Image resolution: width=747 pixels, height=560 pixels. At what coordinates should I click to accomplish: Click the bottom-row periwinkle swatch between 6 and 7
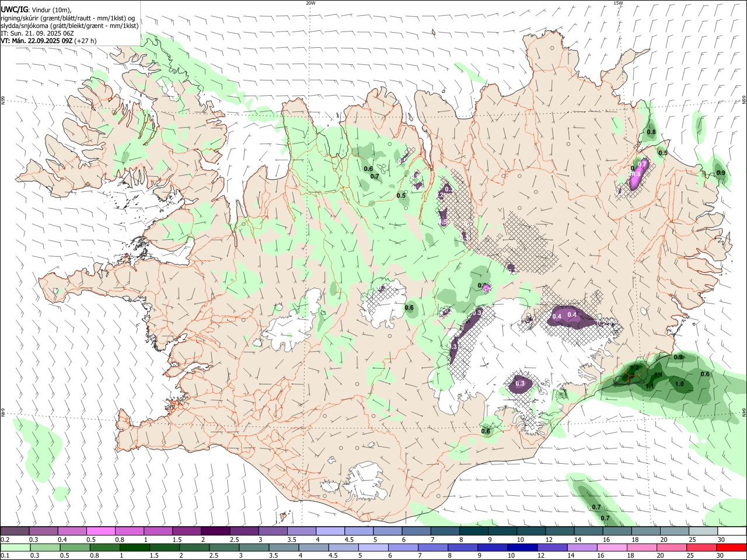click(402, 547)
